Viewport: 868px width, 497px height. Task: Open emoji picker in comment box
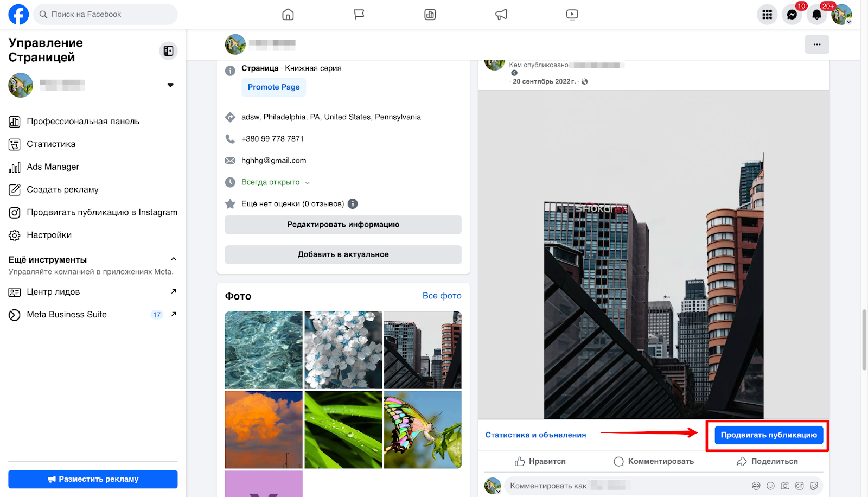tap(771, 486)
